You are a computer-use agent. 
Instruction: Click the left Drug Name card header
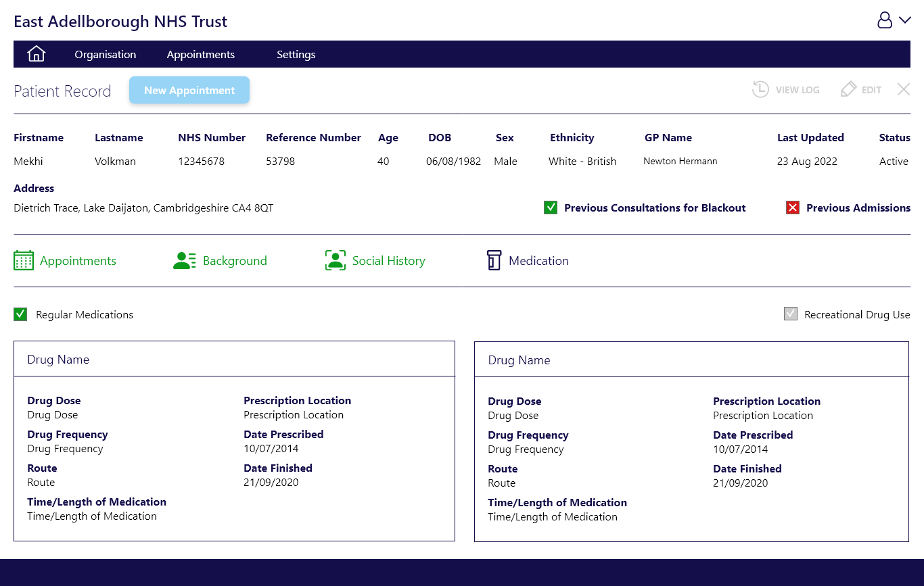coord(234,360)
